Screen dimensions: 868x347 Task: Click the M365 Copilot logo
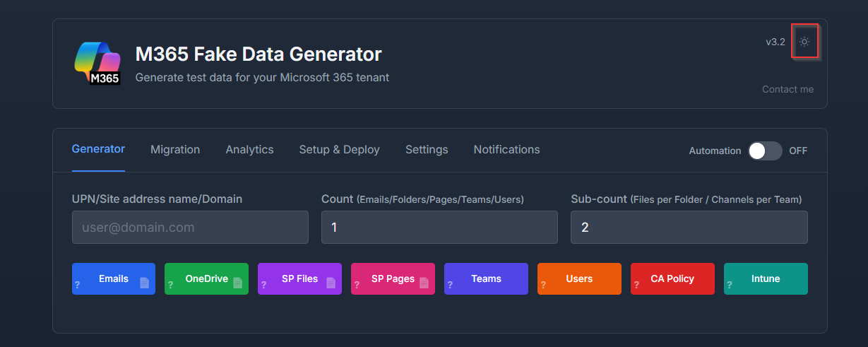click(x=97, y=64)
